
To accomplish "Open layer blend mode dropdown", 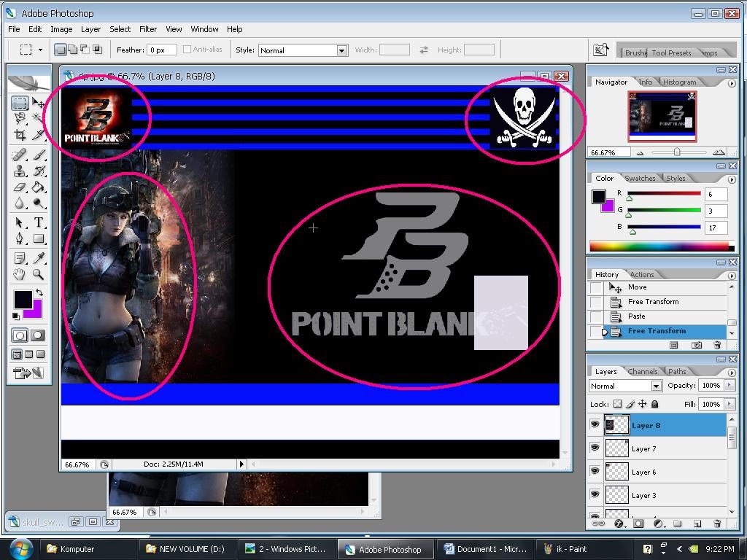I will [x=656, y=386].
